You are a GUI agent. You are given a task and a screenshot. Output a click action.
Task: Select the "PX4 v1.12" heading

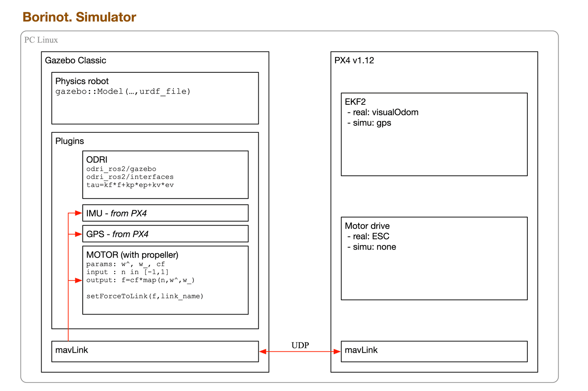(354, 60)
